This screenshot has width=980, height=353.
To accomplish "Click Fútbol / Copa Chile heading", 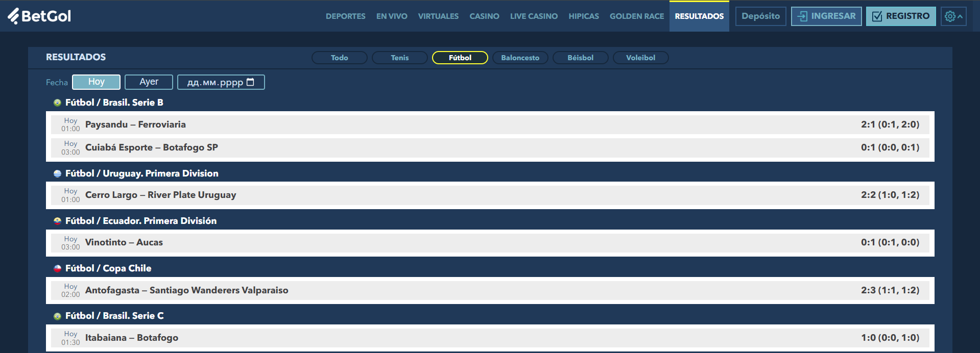I will tap(108, 268).
